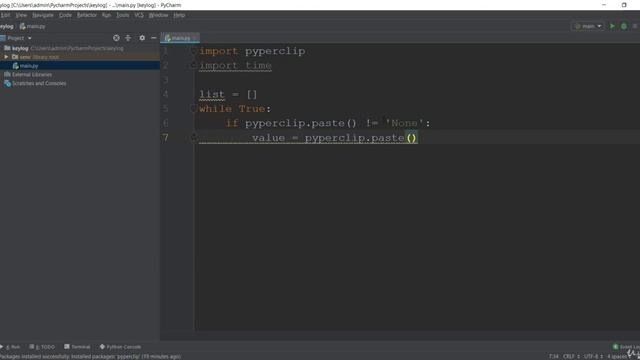Run the main configuration with green play
640x360 pixels.
coord(612,26)
